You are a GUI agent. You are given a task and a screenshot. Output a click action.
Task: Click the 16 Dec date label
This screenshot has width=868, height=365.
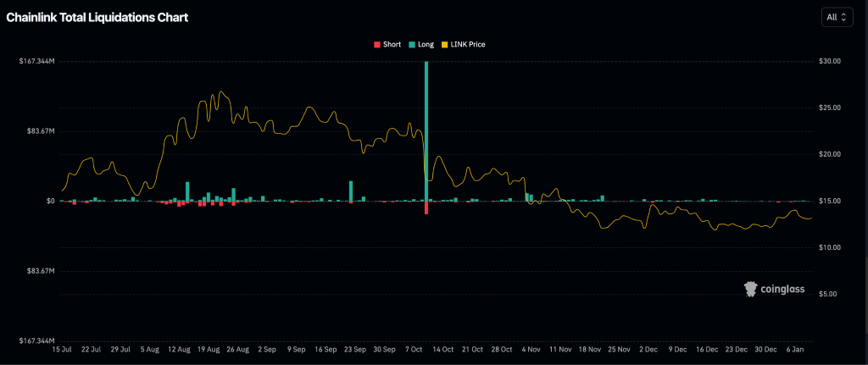(707, 350)
